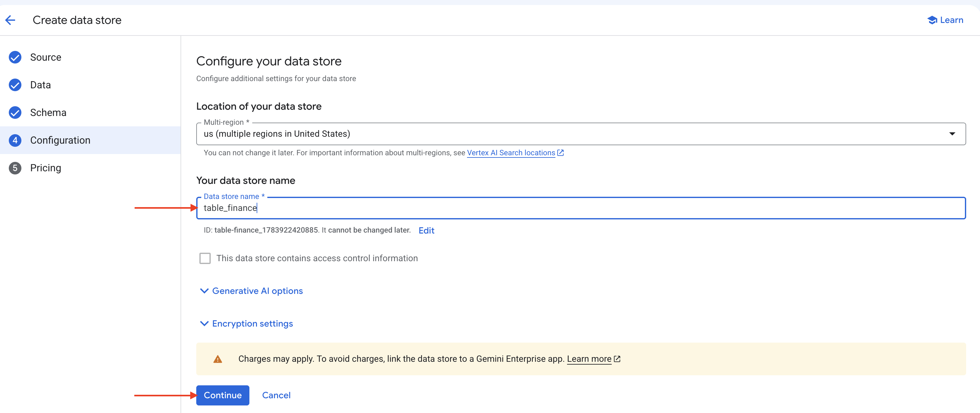
Task: Click the Continue button
Action: click(223, 395)
